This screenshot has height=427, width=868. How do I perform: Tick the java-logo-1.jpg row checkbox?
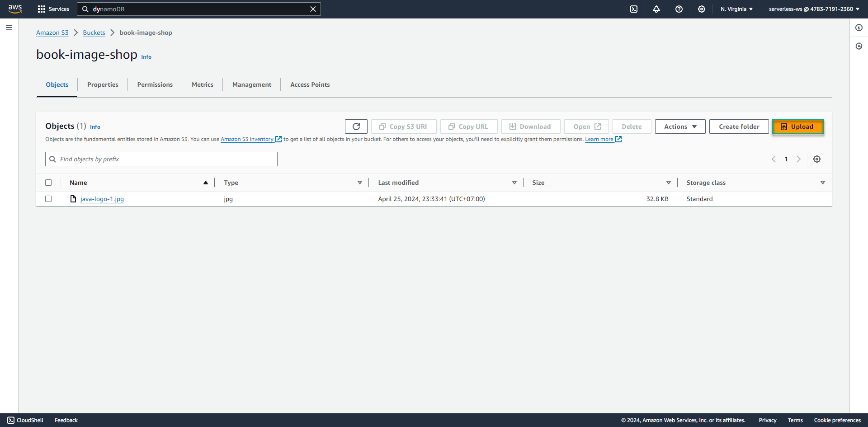48,199
